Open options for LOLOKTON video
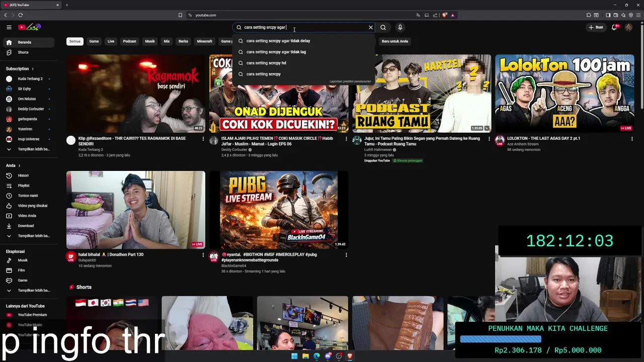 click(632, 139)
